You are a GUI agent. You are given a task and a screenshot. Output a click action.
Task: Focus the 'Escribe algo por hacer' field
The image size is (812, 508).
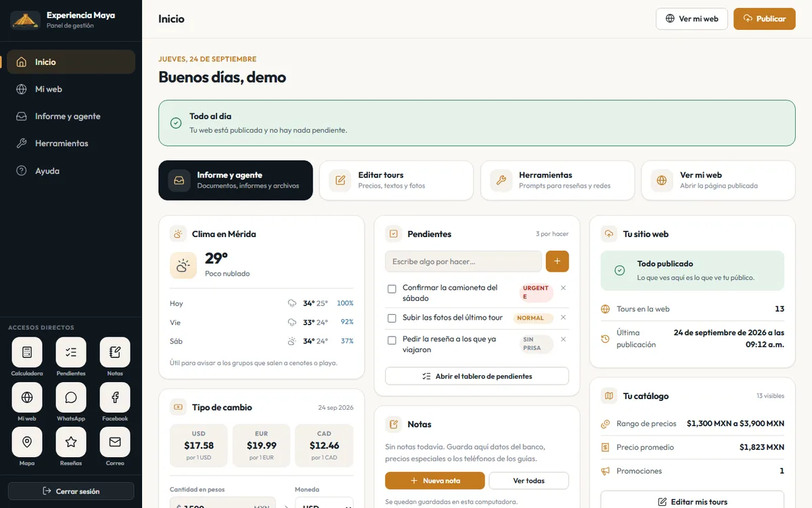point(464,261)
